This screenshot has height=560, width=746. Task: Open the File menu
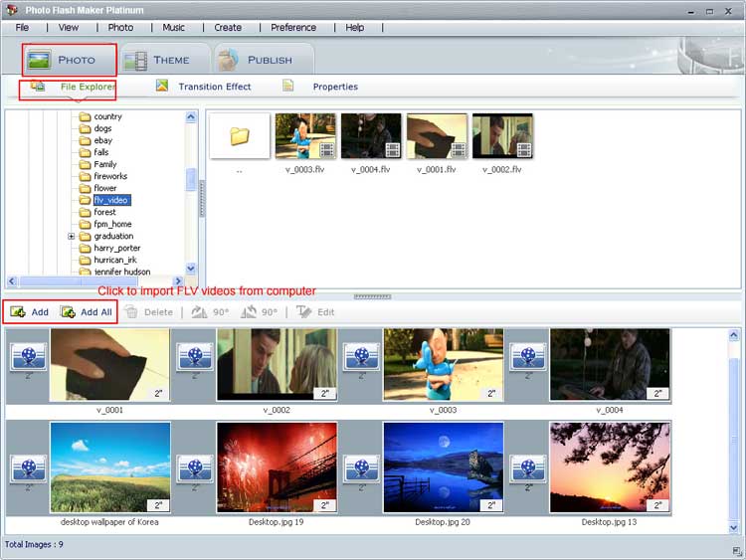22,28
